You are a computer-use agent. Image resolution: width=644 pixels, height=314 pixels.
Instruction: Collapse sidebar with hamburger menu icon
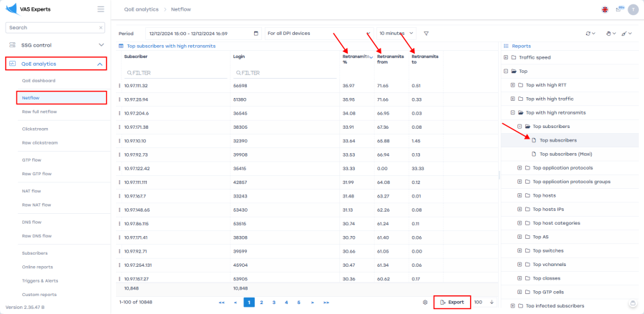click(x=100, y=9)
